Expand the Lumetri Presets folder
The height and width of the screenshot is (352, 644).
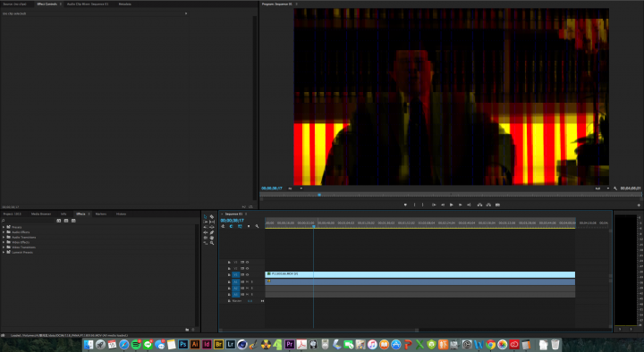[x=4, y=252]
